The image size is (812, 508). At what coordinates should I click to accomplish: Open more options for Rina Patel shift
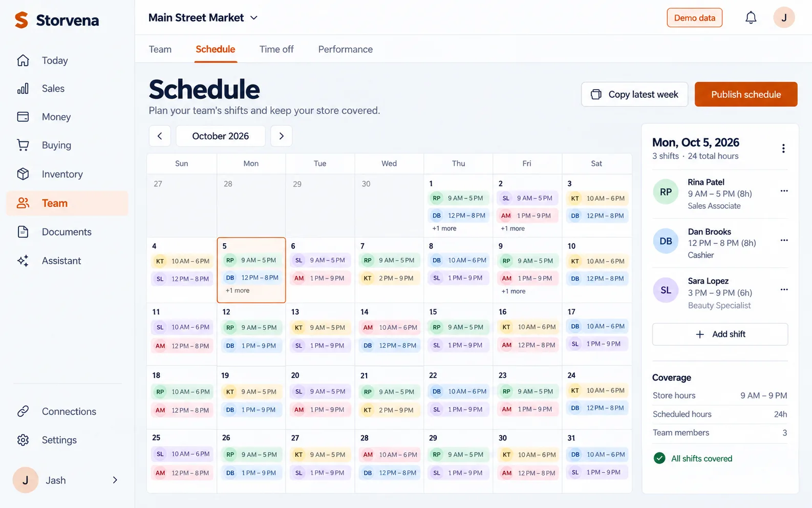(x=784, y=191)
